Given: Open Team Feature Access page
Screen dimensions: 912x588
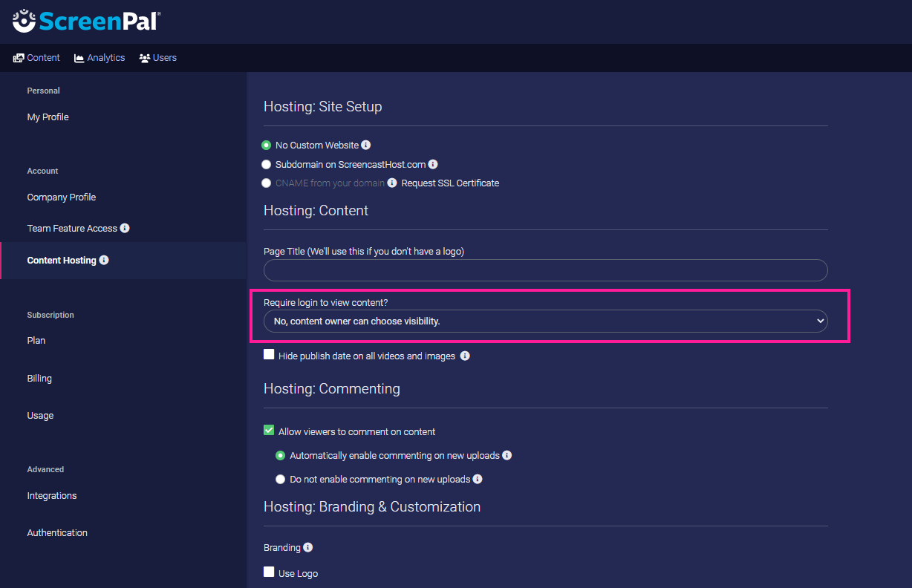Looking at the screenshot, I should pyautogui.click(x=72, y=229).
